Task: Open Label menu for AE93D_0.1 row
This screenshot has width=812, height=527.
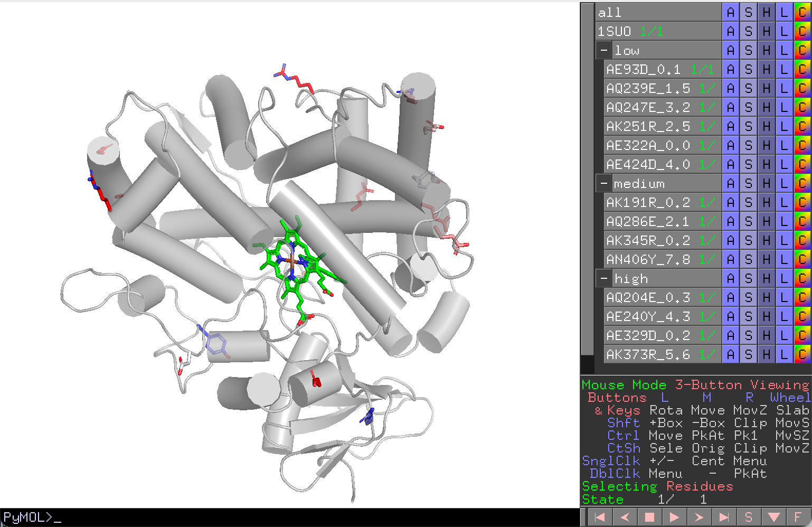Action: (785, 69)
